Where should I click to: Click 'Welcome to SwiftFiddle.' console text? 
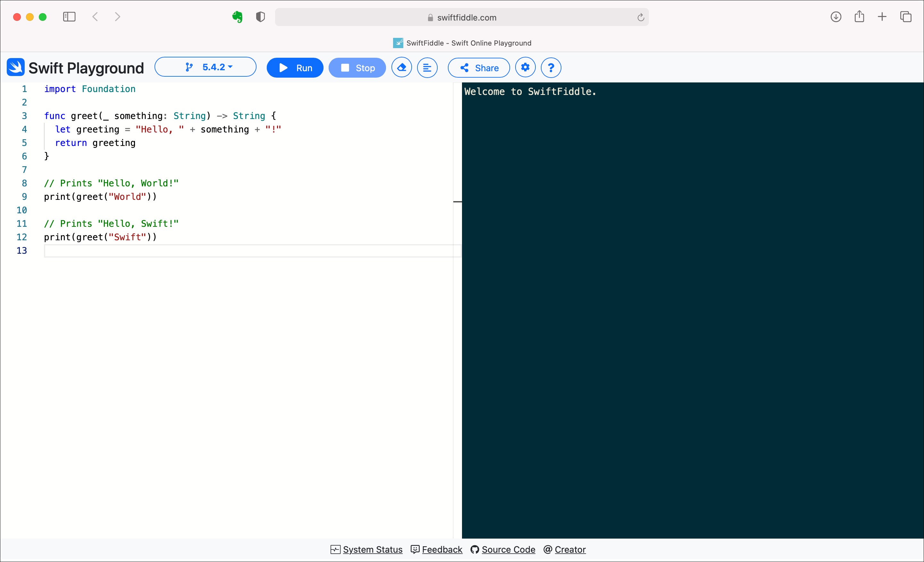coord(530,91)
